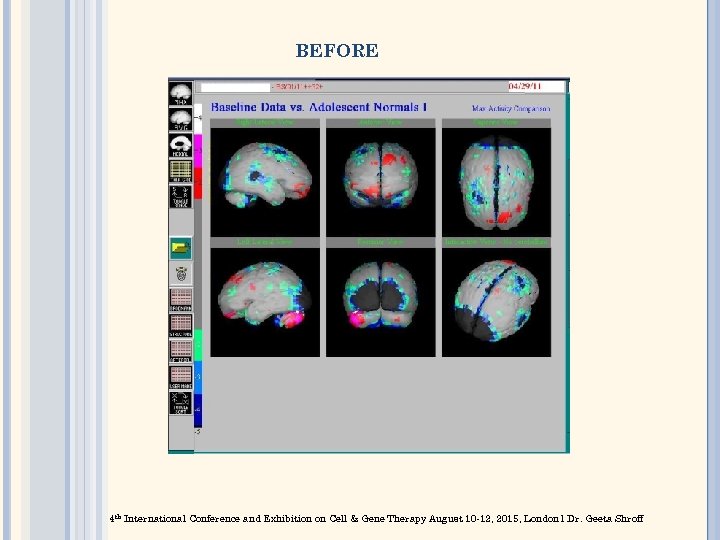Click the topmost 3D brain view icon
Viewport: 720px width, 540px height.
(180, 94)
